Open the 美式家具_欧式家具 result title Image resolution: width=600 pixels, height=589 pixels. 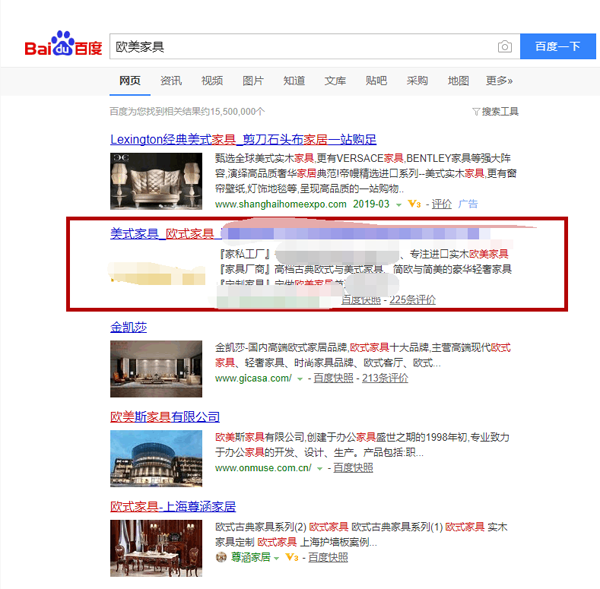(166, 233)
